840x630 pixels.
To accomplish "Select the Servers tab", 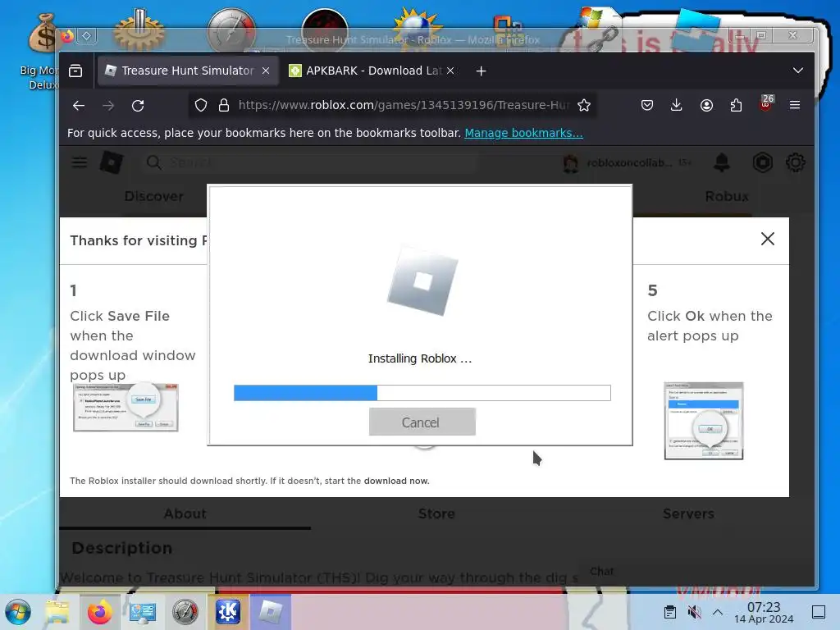I will [688, 514].
